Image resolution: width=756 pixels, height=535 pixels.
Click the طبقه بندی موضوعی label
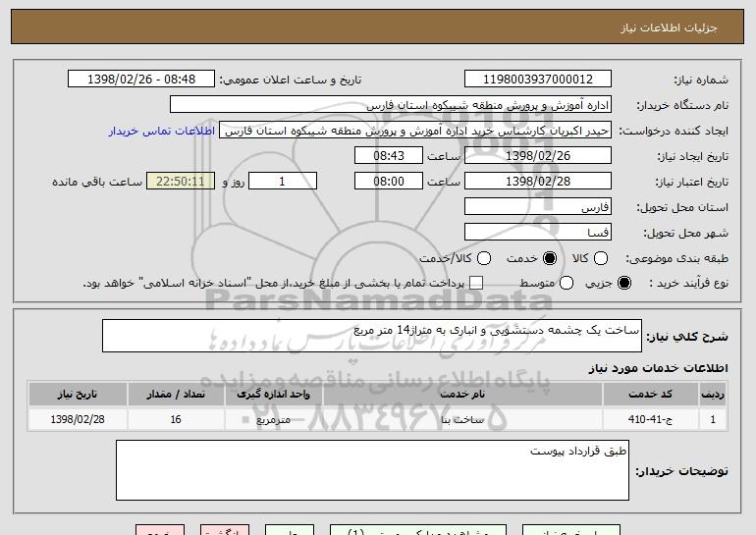coord(676,258)
